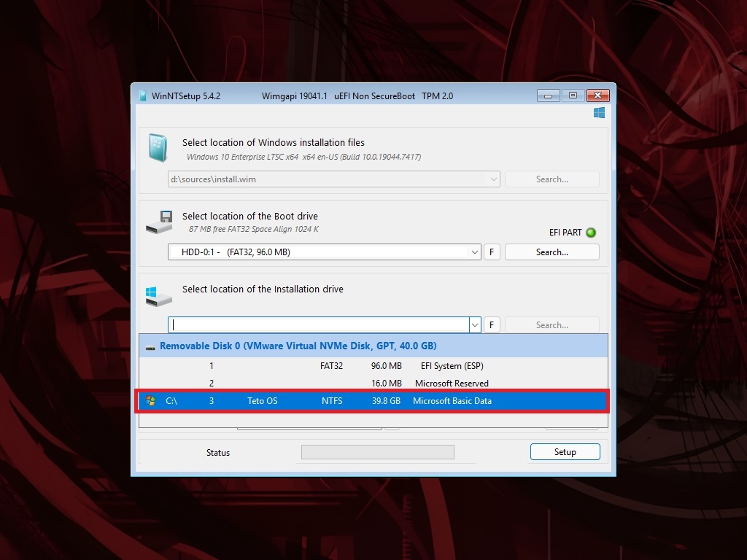The height and width of the screenshot is (560, 747).
Task: Click the F button next to the installation drive
Action: pyautogui.click(x=492, y=324)
